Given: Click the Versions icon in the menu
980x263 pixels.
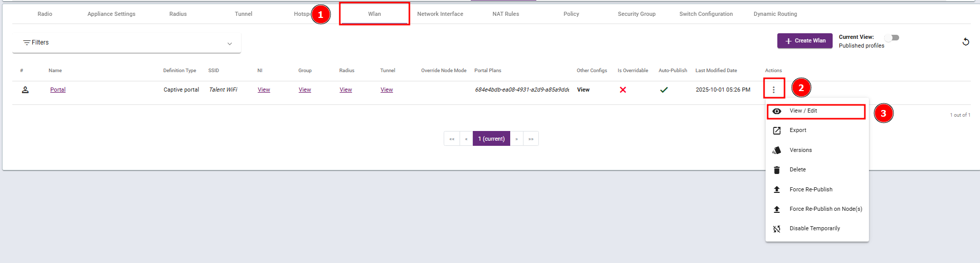Looking at the screenshot, I should pos(777,150).
